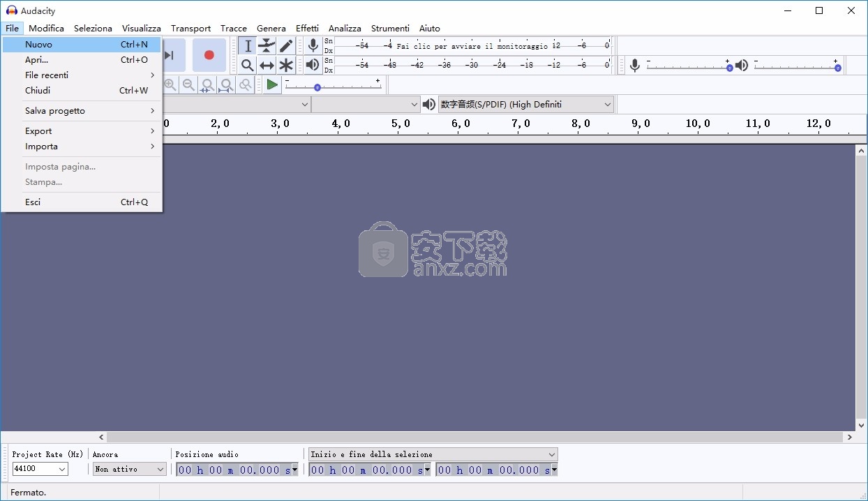
Task: Open the Aiuto menu
Action: (x=430, y=29)
